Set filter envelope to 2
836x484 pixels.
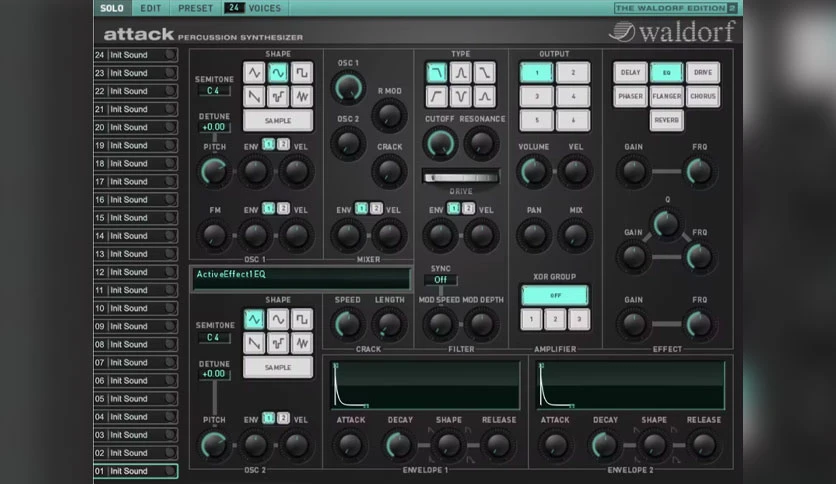pos(468,208)
